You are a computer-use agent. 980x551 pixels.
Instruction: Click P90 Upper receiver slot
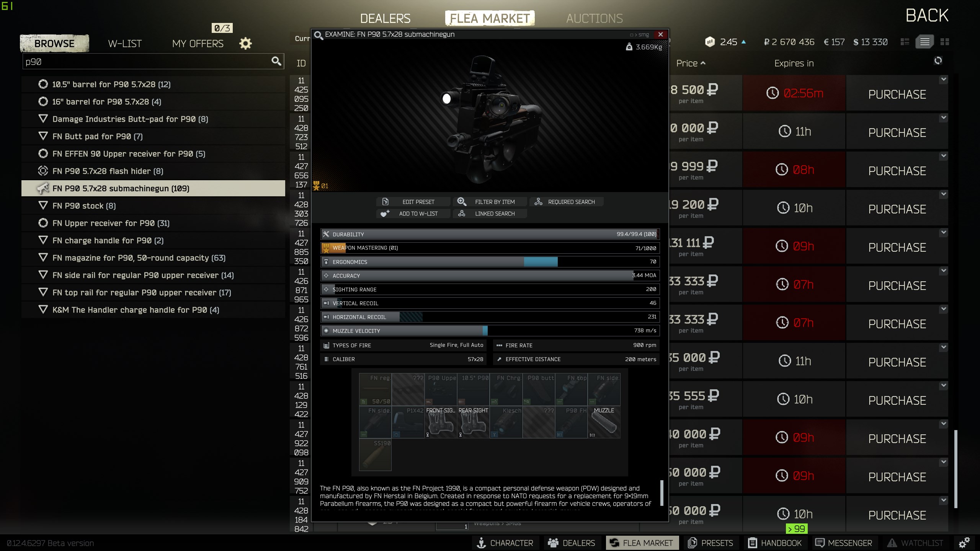[x=441, y=390]
